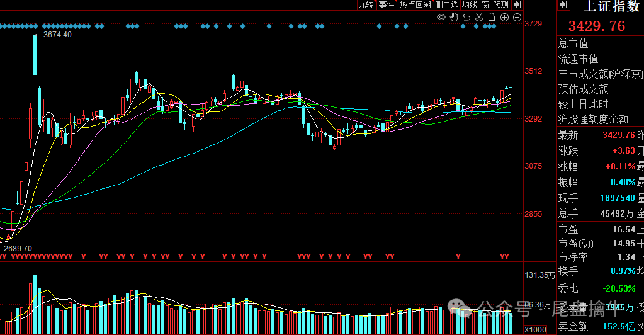The height and width of the screenshot is (335, 644).
Task: Toggle the chart lock icon
Action: click(x=492, y=17)
